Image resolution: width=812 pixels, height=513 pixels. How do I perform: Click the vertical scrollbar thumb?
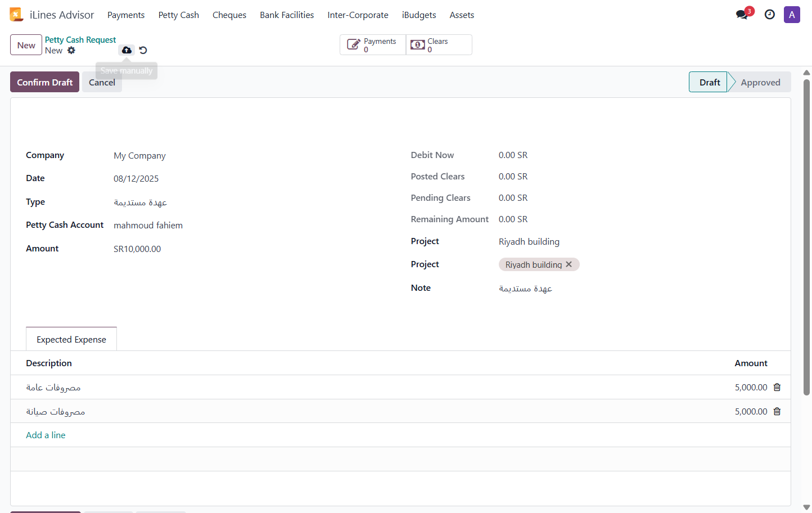tap(807, 236)
